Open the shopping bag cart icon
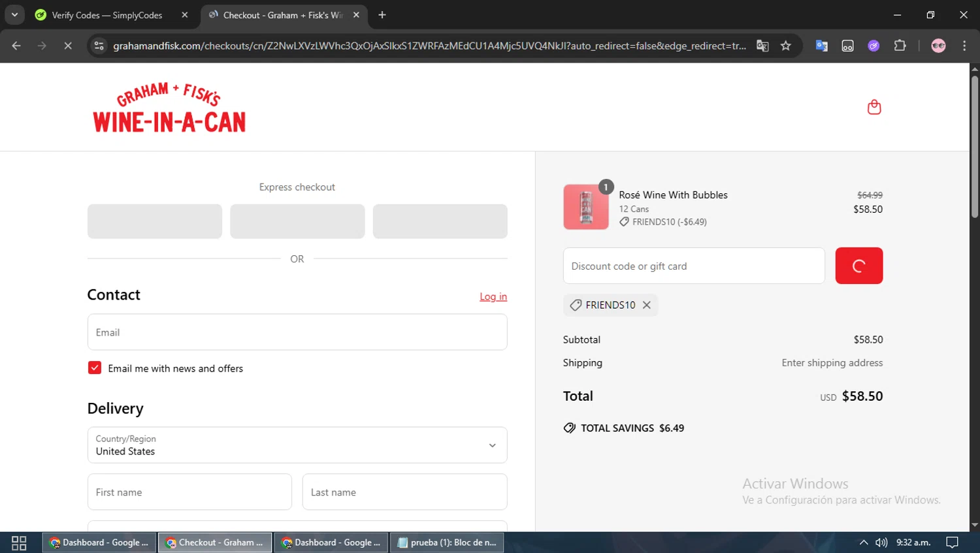This screenshot has width=980, height=553. 874,107
